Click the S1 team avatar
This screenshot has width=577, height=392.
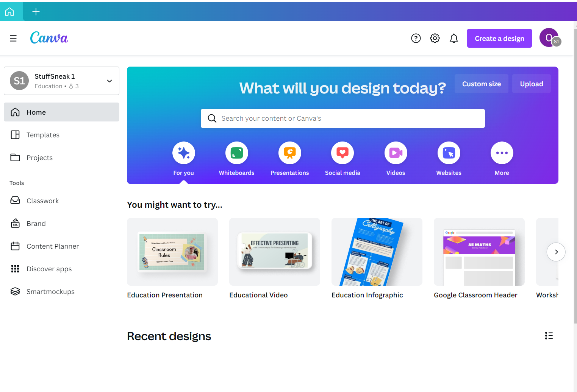[x=19, y=81]
